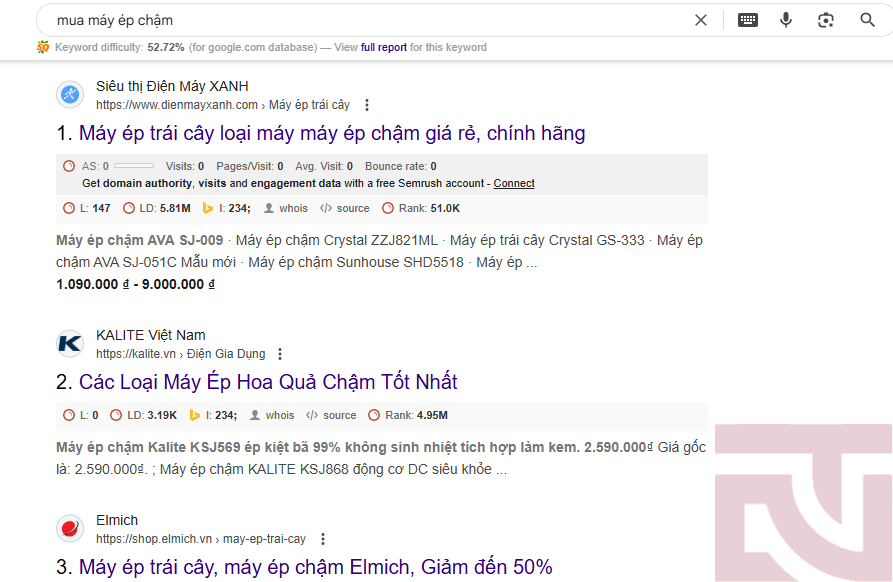The height and width of the screenshot is (582, 893).
Task: Open three-dot menu for kalite.vn result
Action: [280, 354]
